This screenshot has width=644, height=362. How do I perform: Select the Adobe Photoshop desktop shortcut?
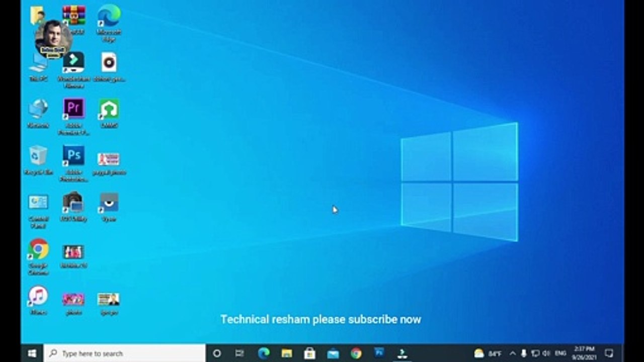[x=73, y=163]
